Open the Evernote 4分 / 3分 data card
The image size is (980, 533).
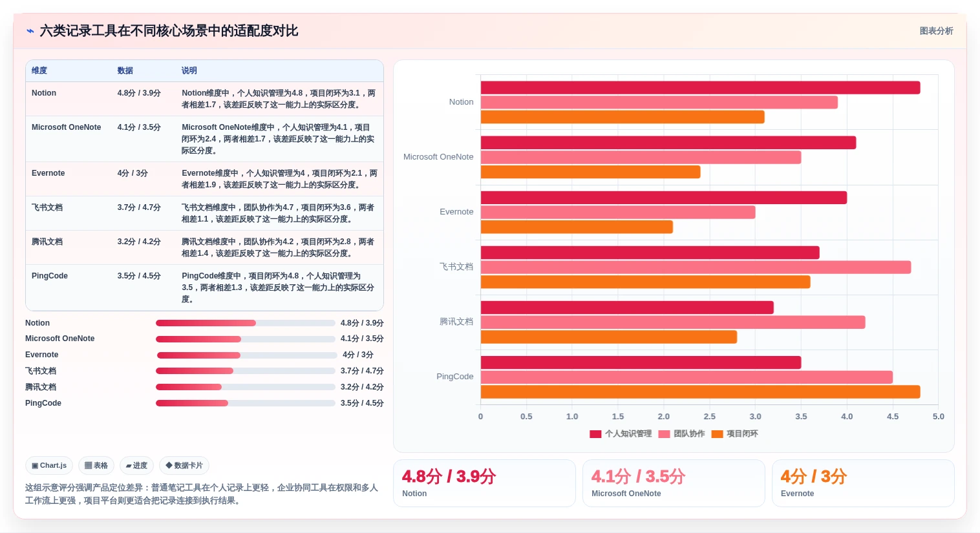[863, 483]
